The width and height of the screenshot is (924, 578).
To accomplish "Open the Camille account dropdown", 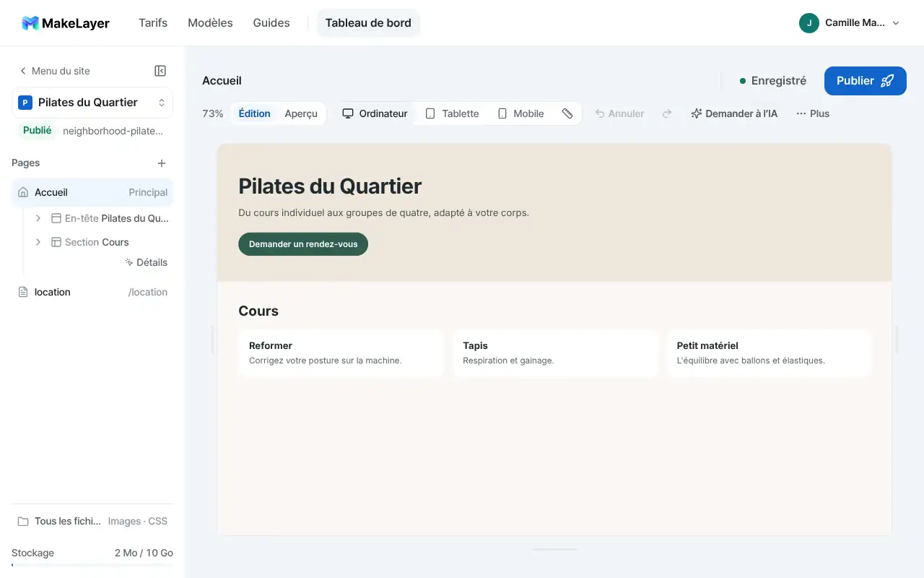I will [850, 23].
